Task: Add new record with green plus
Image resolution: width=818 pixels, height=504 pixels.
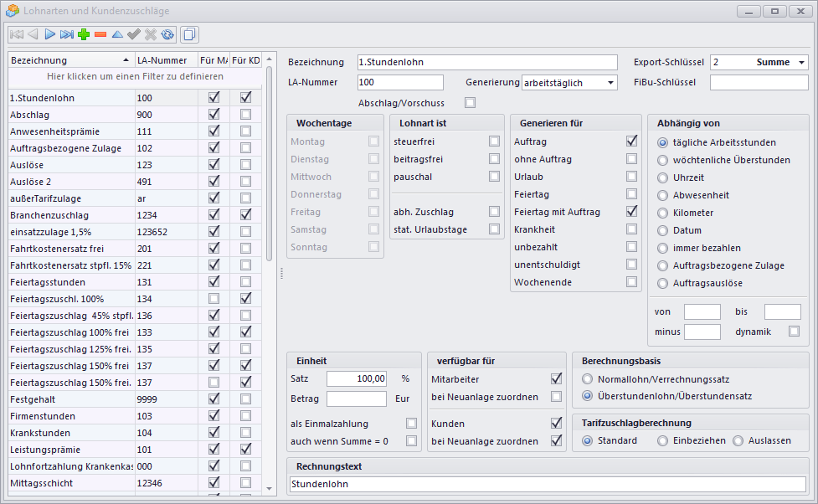Action: point(84,34)
